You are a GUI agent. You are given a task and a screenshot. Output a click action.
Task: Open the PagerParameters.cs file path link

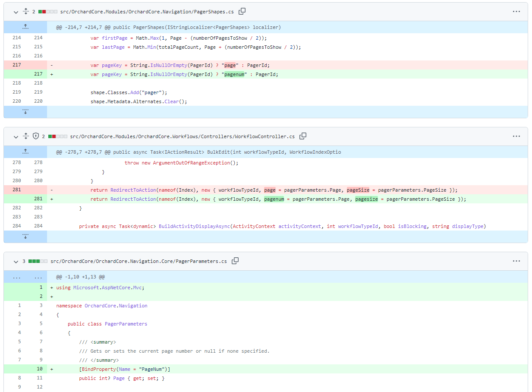(x=139, y=261)
